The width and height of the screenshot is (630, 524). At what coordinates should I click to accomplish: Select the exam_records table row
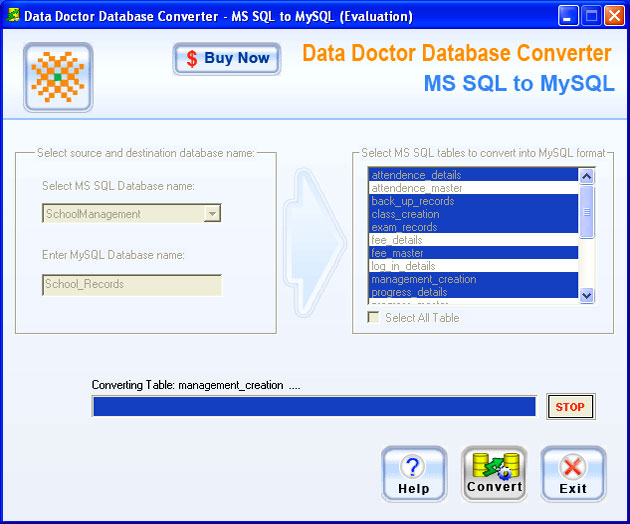[473, 227]
